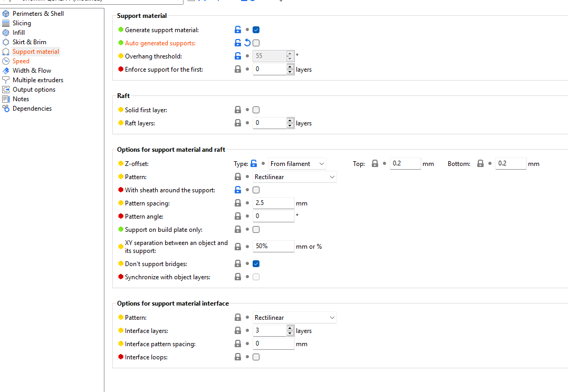
Task: Enable the Interface loops checkbox
Action: coord(256,357)
